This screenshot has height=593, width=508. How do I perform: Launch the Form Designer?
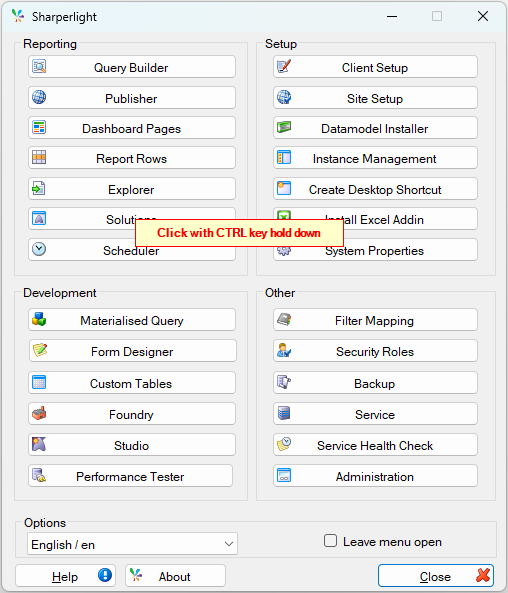tap(133, 351)
